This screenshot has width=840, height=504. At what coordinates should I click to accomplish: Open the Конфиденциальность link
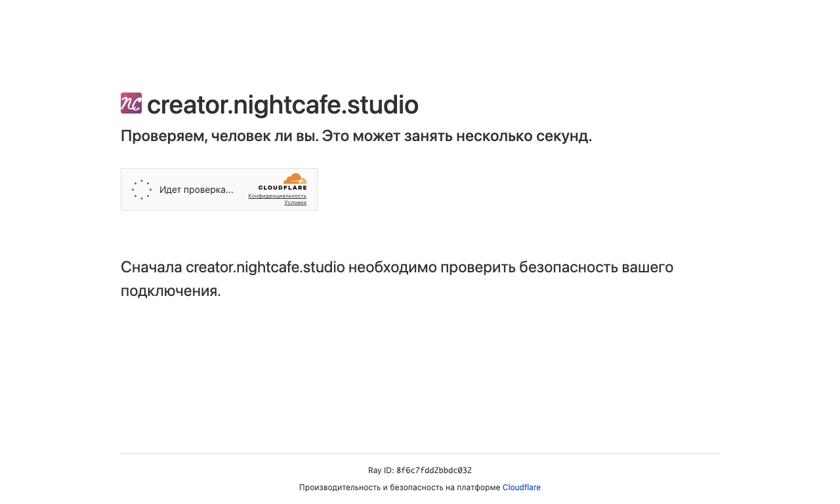(277, 196)
